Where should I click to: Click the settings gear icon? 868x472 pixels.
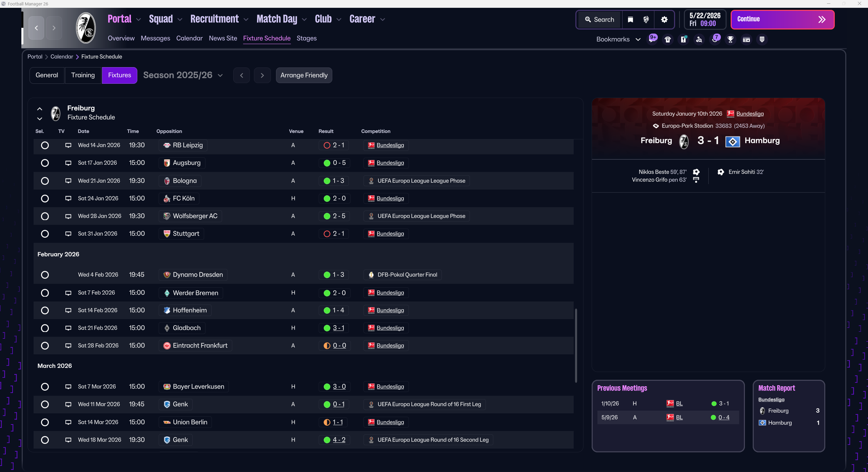coord(664,20)
